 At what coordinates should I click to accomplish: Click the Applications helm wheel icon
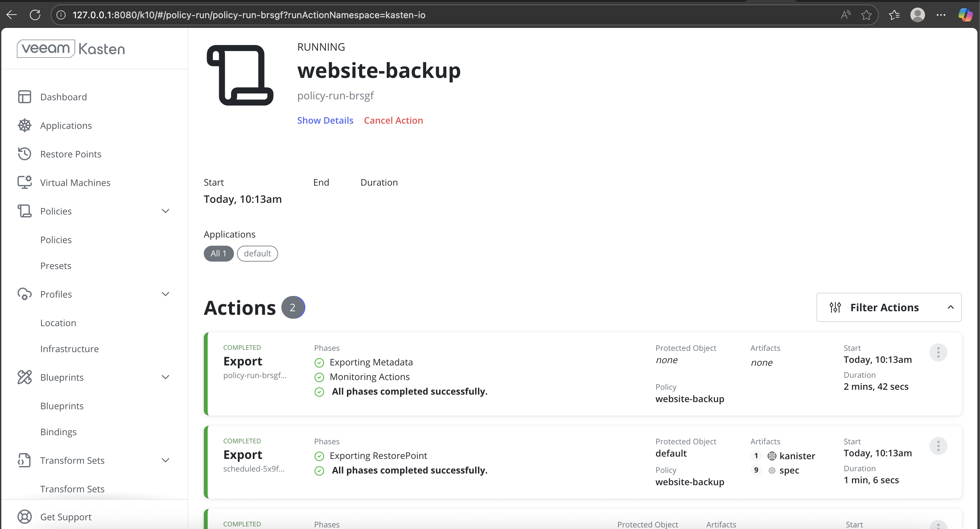click(x=24, y=126)
